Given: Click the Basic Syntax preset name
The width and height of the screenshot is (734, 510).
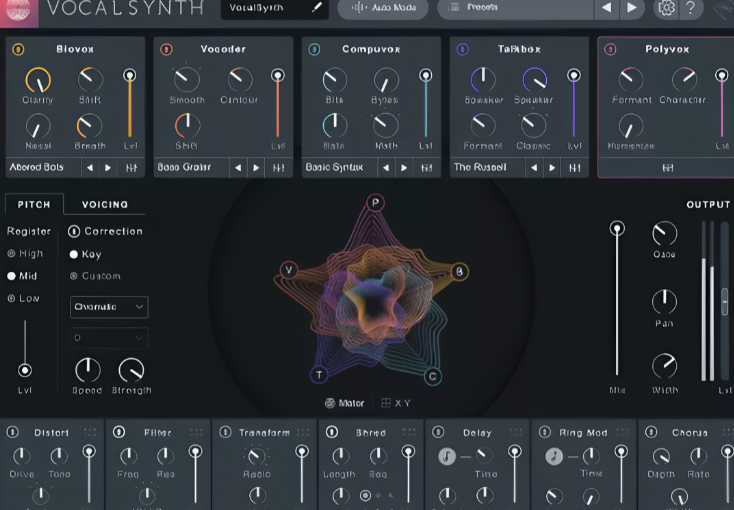Looking at the screenshot, I should pos(334,167).
